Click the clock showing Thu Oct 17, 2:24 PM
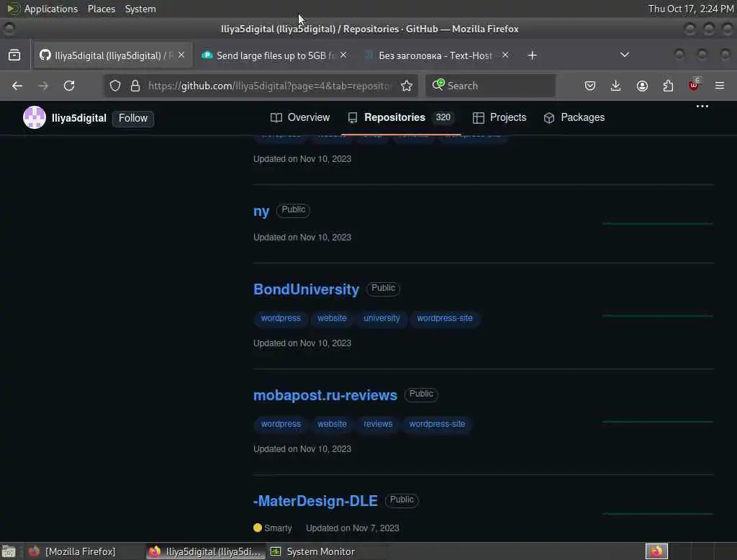 tap(691, 9)
